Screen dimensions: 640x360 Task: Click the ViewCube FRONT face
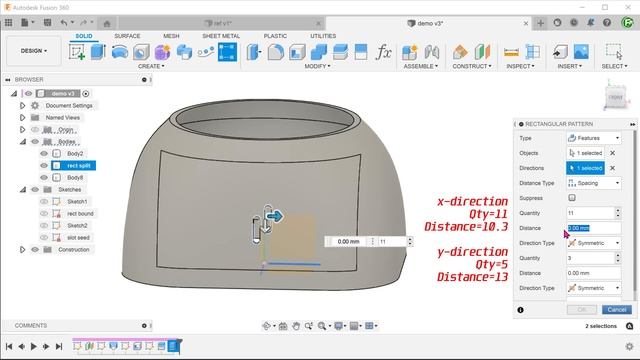[x=616, y=97]
